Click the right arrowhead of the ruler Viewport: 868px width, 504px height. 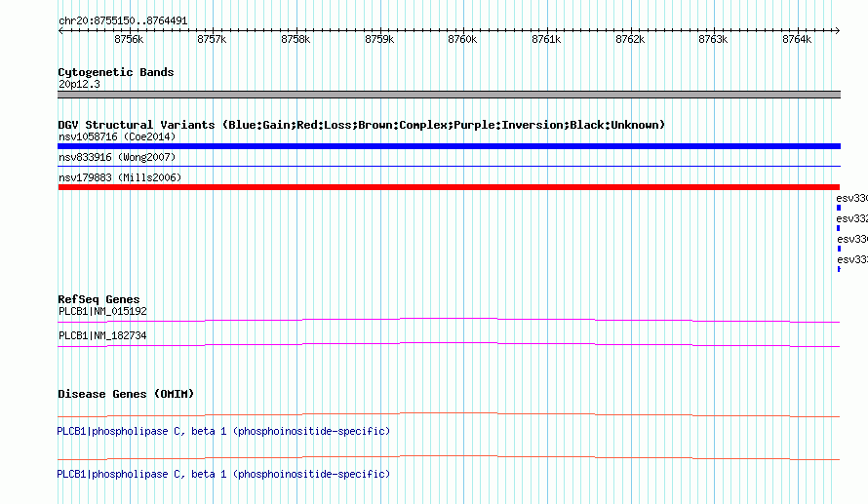point(838,31)
